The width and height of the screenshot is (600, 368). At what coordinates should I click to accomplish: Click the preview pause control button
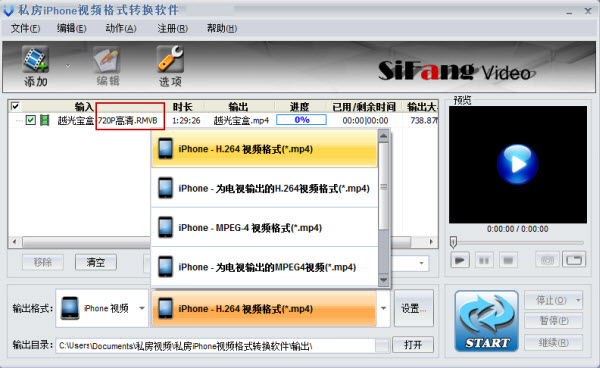[x=484, y=261]
